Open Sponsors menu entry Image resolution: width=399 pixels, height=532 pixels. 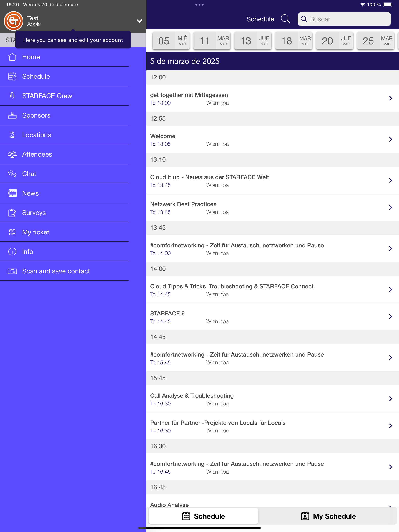[x=64, y=115]
